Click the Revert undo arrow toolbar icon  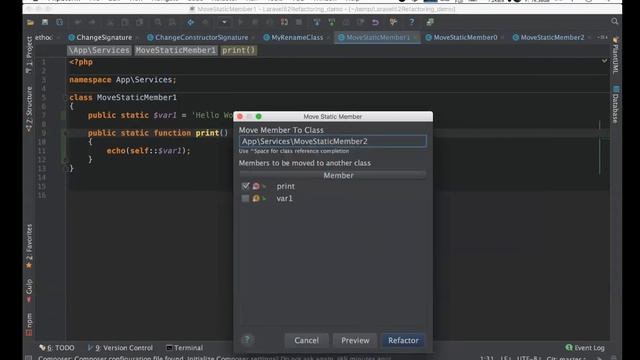(x=375, y=22)
